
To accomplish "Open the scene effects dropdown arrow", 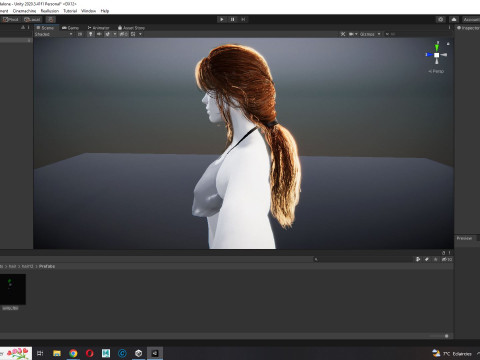I will tap(115, 34).
